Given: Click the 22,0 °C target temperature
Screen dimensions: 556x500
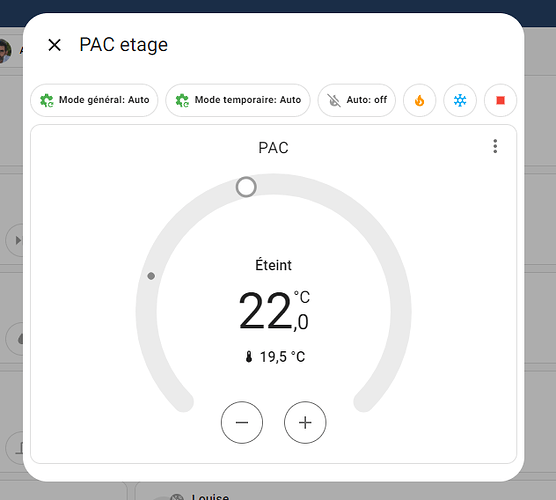Looking at the screenshot, I should click(x=274, y=311).
